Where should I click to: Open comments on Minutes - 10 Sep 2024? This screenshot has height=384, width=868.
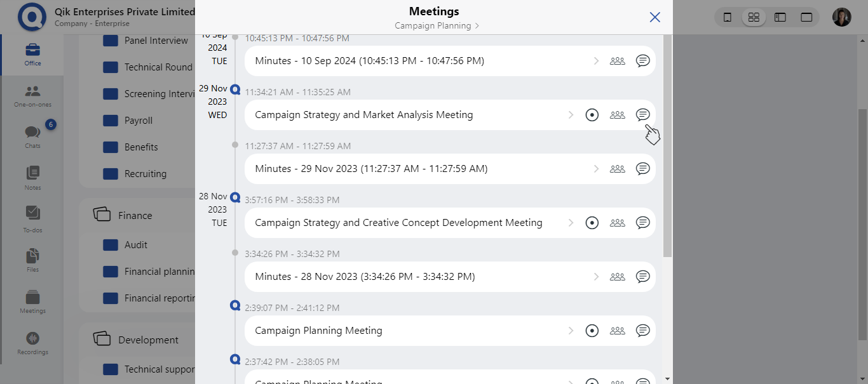click(642, 60)
